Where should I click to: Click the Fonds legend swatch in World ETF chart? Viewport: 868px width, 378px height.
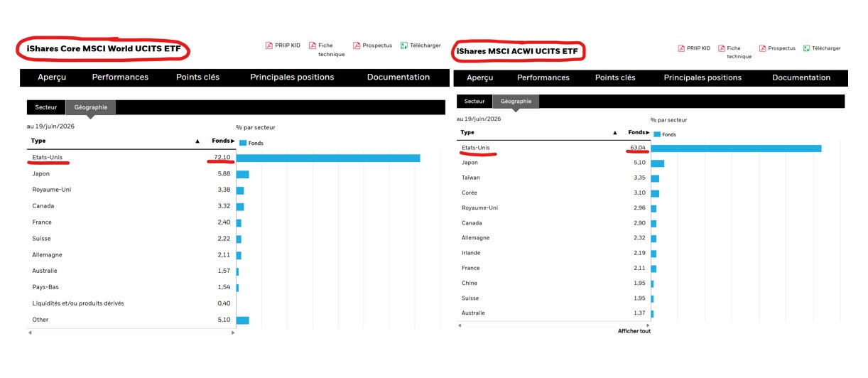coord(243,143)
